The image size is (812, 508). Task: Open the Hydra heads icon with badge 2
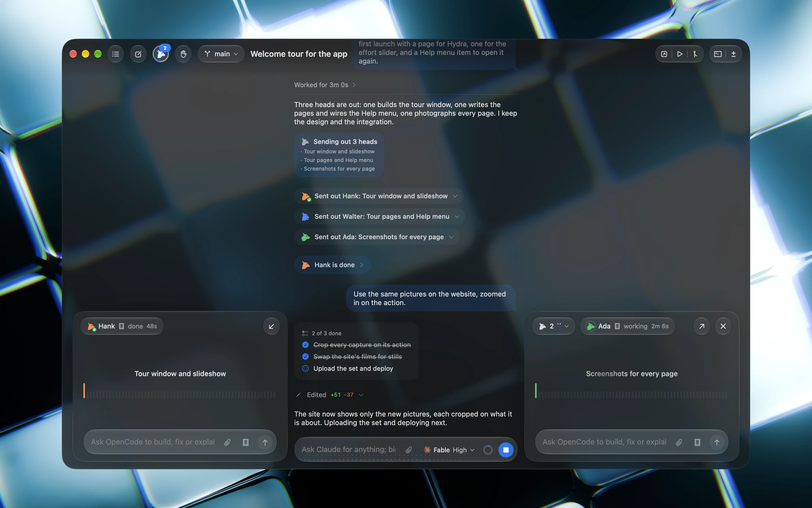click(x=161, y=54)
